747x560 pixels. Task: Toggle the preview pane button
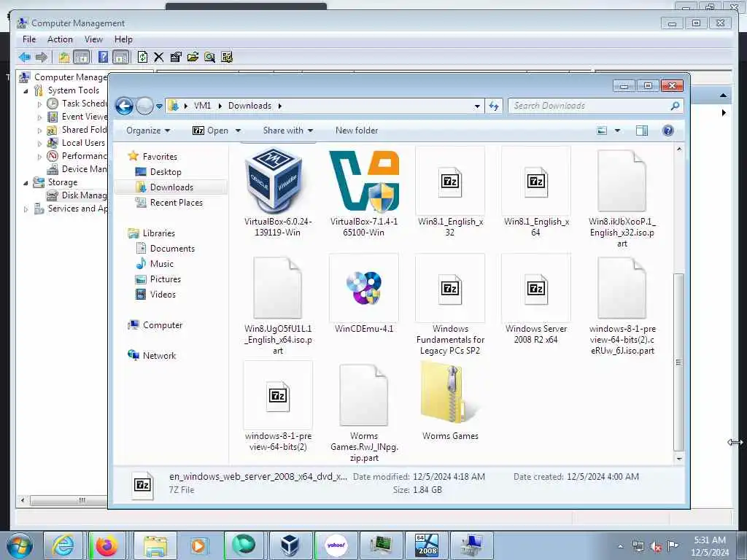click(x=642, y=131)
